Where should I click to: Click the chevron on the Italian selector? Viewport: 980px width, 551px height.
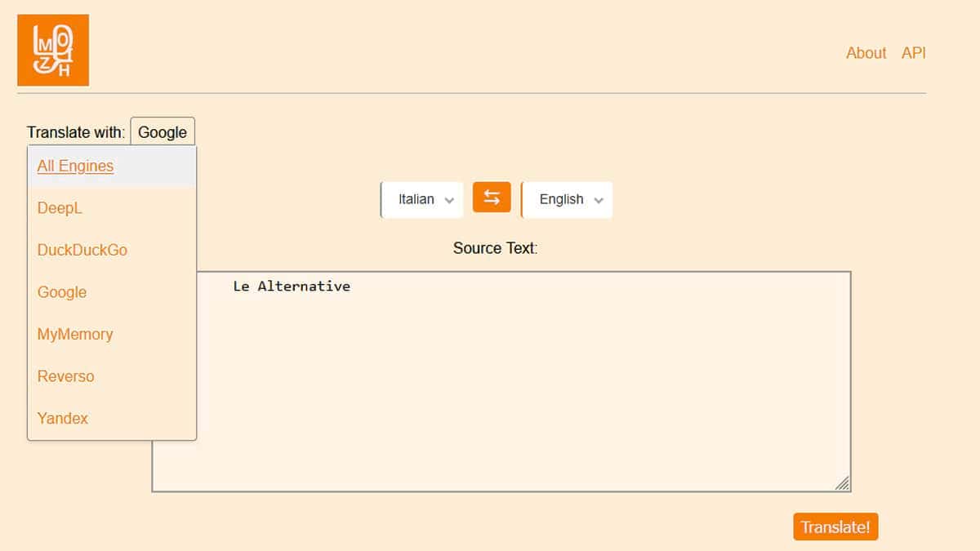click(448, 199)
